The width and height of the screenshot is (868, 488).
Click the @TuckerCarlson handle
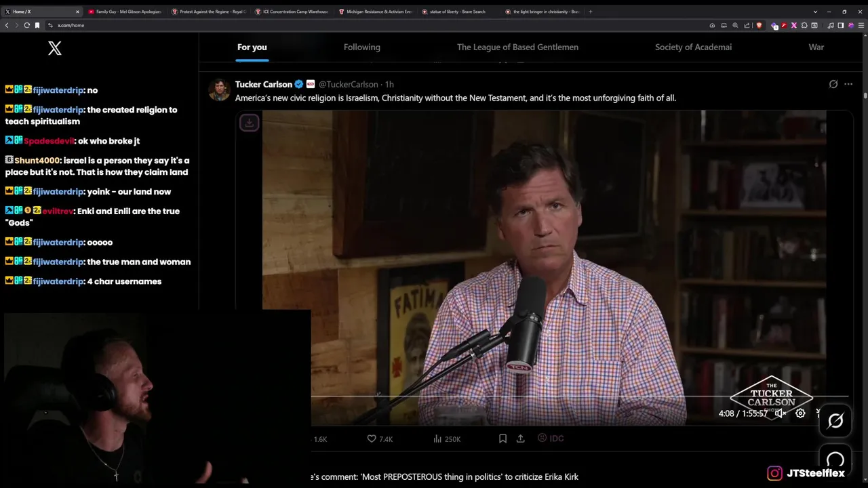349,84
